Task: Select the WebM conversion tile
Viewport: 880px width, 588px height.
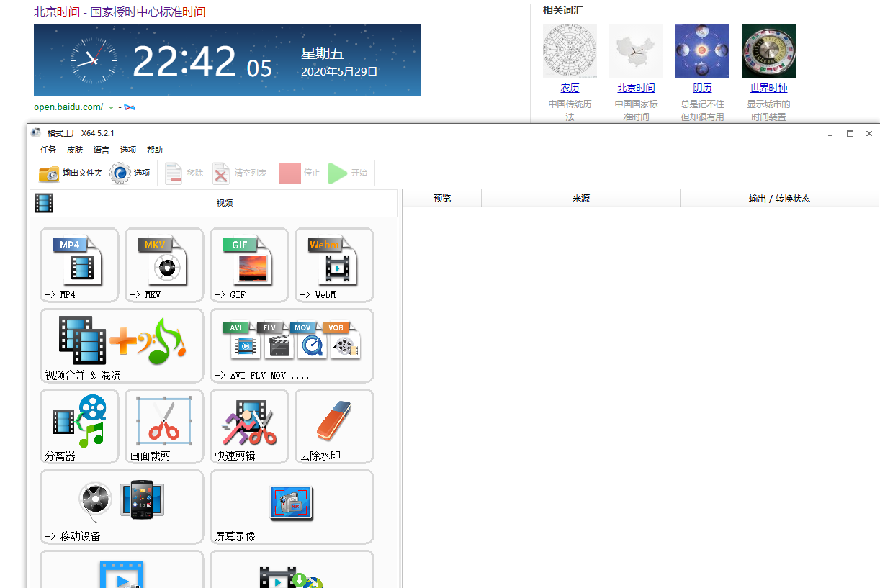Action: pos(334,265)
